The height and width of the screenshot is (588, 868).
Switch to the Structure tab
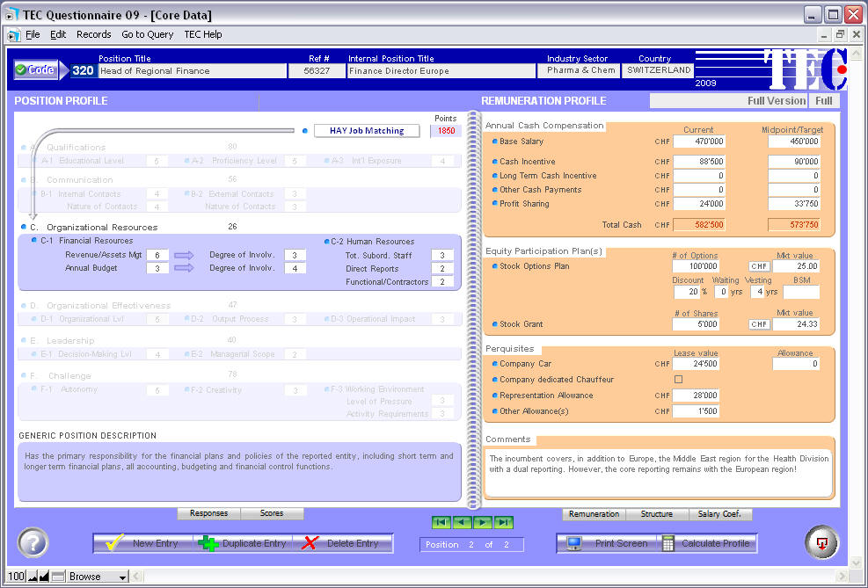pyautogui.click(x=657, y=514)
